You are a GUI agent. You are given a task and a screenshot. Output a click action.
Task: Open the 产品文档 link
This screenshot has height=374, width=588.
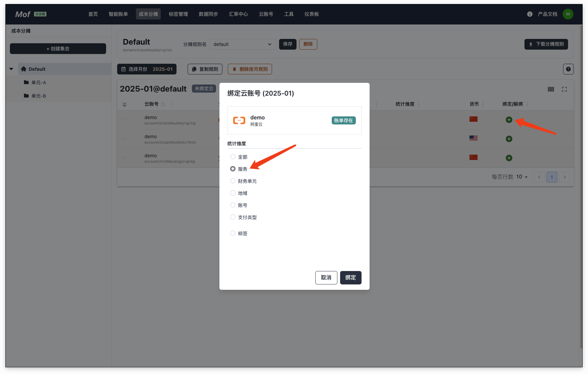547,14
